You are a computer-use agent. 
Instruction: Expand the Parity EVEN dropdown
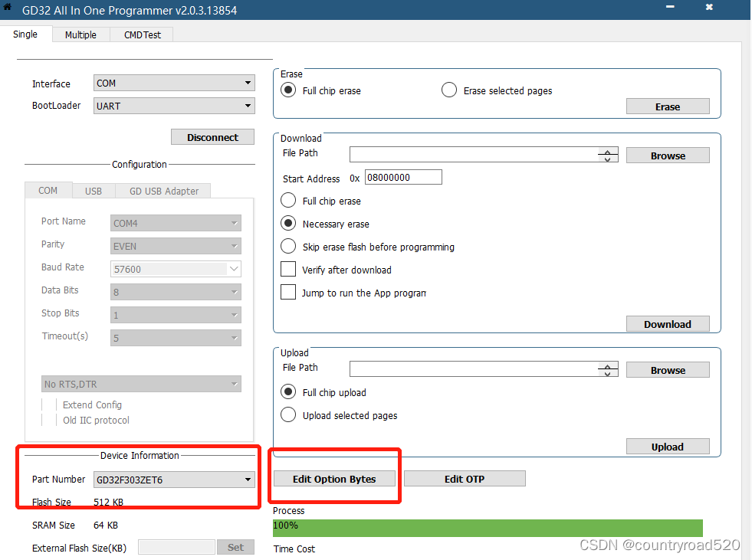pyautogui.click(x=176, y=246)
